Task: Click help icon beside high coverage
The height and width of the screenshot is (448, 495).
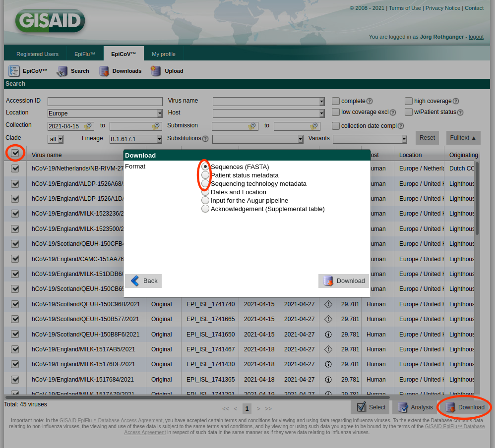Action: [456, 101]
